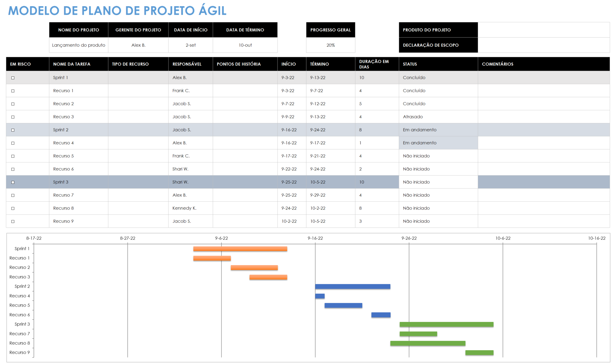Click the 'Não iniciado' status of Sprint 3
The image size is (615, 364).
438,182
